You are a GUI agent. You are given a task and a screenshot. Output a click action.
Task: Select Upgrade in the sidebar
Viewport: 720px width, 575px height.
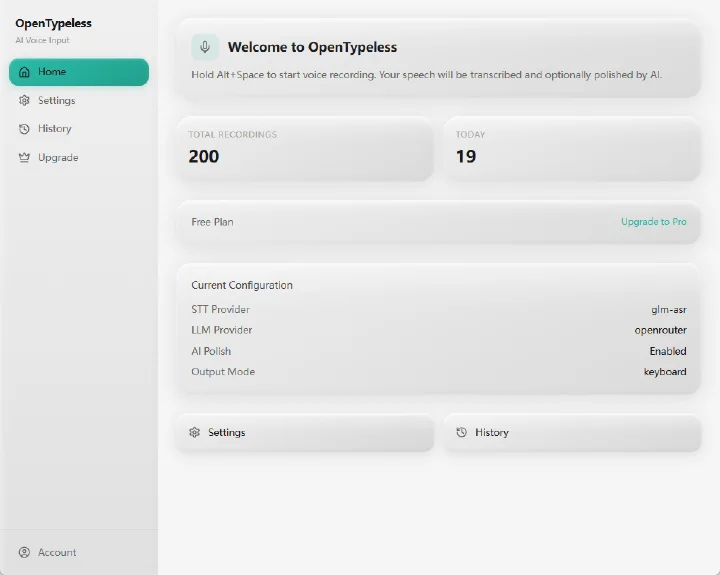coord(79,158)
